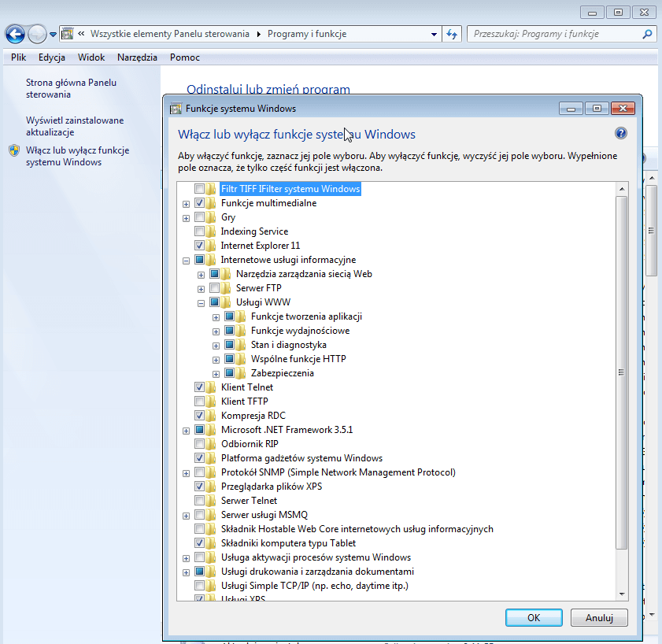This screenshot has height=644, width=662.
Task: Click the Forward navigation arrow
Action: coord(37,34)
